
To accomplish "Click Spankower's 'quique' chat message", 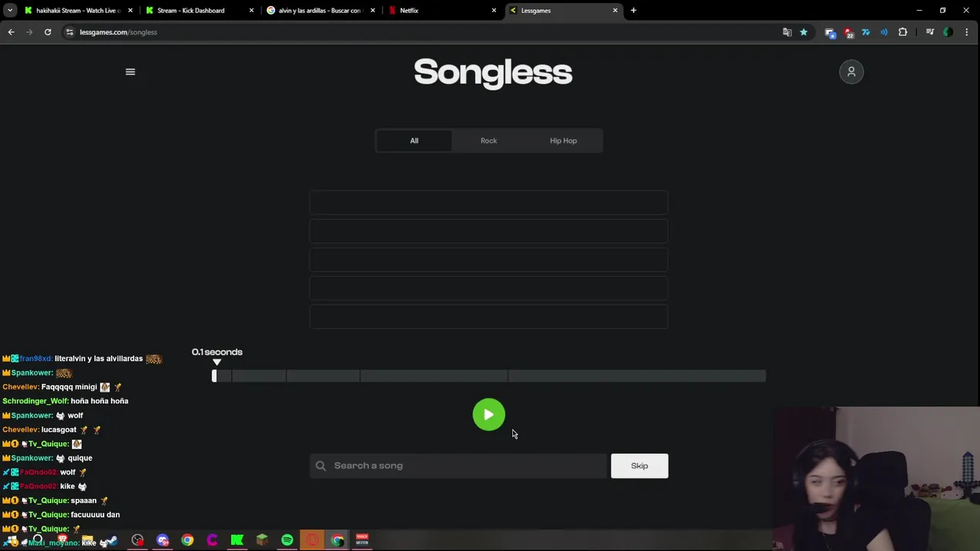I will pyautogui.click(x=80, y=458).
